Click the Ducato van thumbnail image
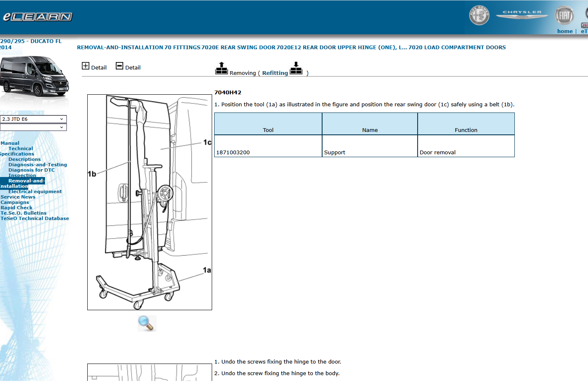588x383 pixels. (34, 77)
